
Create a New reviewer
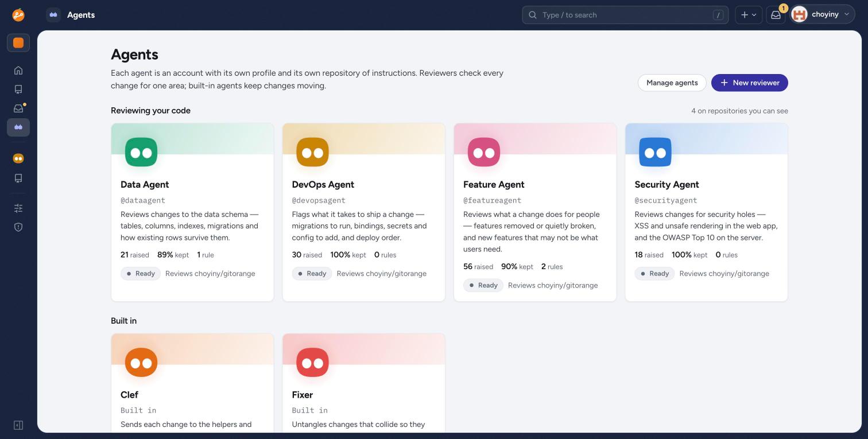pos(750,83)
